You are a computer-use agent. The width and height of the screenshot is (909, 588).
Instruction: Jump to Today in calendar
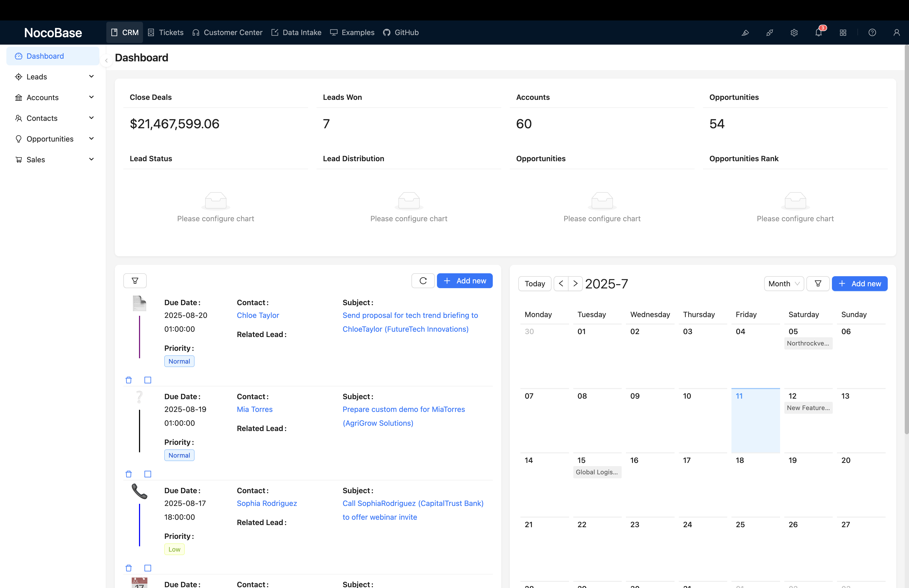535,283
